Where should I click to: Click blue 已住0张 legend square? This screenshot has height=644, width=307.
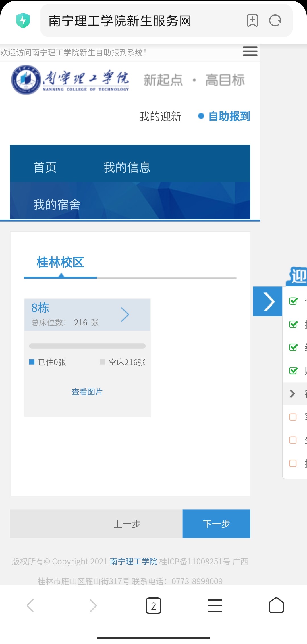pos(32,362)
